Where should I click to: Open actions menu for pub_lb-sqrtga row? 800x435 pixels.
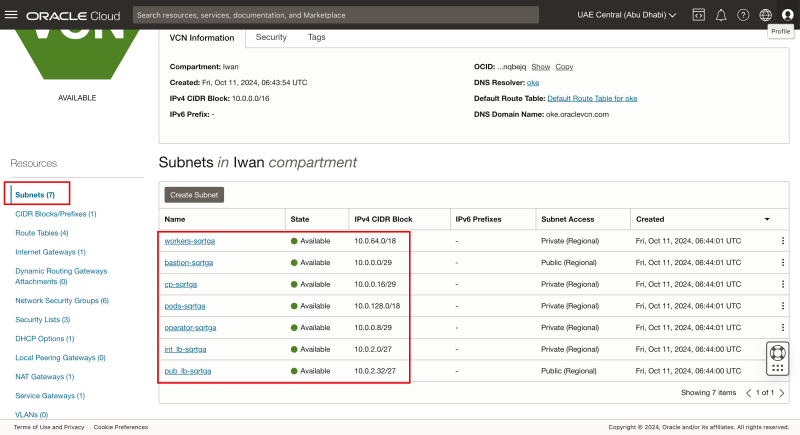tap(783, 371)
